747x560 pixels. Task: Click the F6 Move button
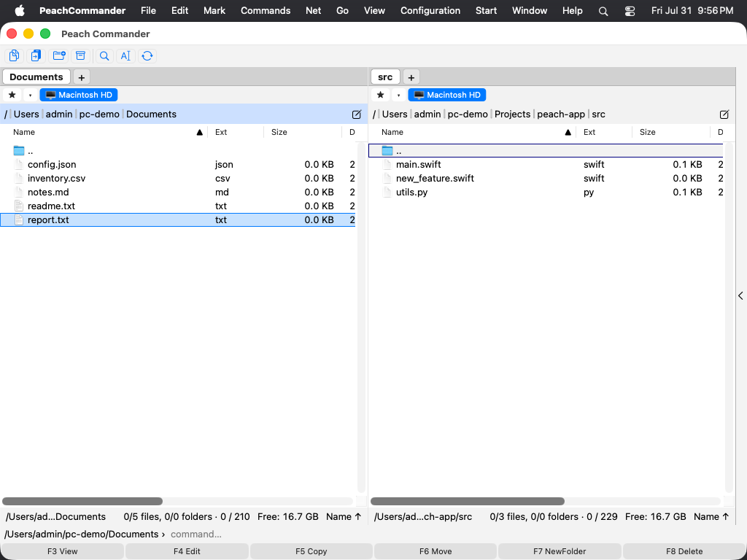pyautogui.click(x=436, y=551)
